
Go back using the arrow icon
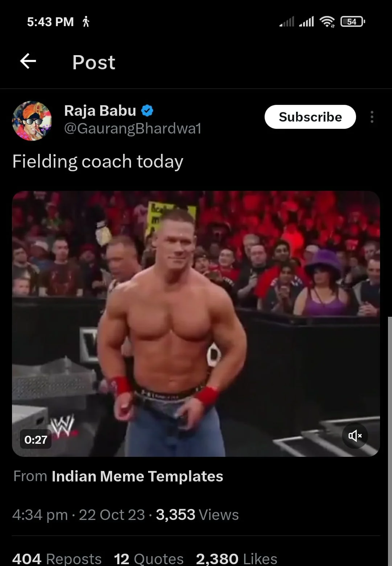(x=28, y=61)
